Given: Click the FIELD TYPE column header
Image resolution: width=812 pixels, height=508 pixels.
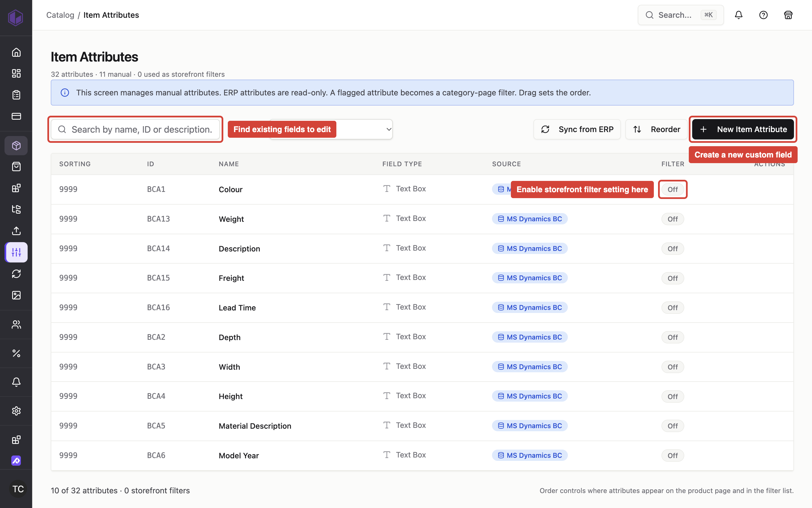Looking at the screenshot, I should (402, 164).
